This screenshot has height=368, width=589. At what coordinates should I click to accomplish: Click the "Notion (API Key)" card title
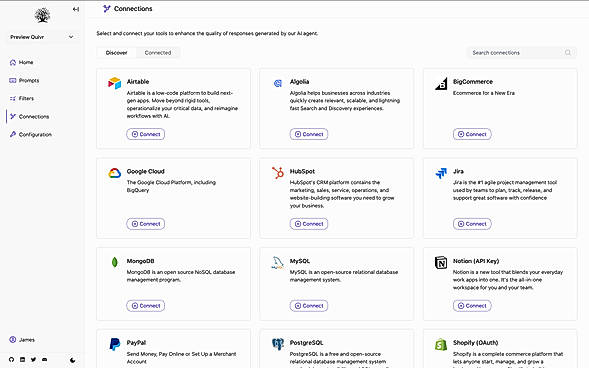click(476, 261)
